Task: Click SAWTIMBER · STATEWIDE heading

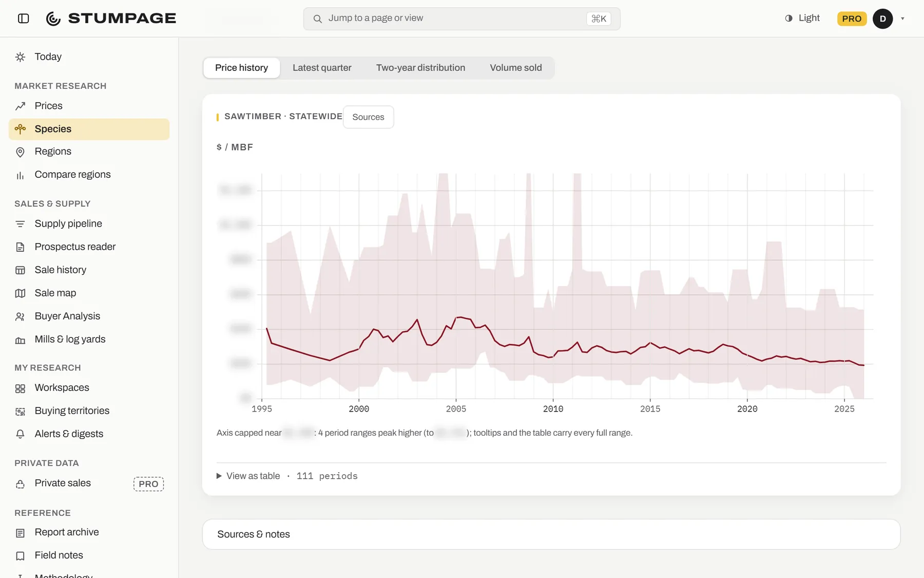Action: 283,117
